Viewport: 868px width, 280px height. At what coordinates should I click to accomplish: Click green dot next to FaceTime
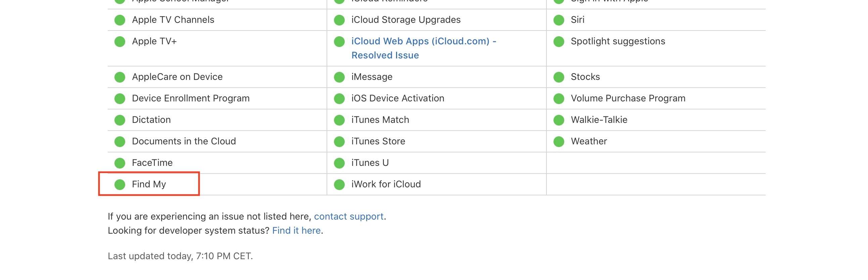coord(119,163)
